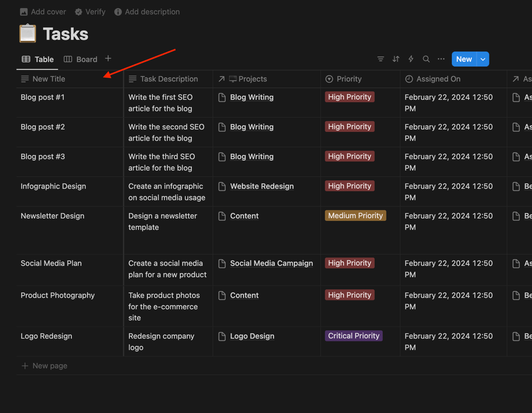The image size is (532, 413).
Task: Click the blue New button
Action: [464, 59]
